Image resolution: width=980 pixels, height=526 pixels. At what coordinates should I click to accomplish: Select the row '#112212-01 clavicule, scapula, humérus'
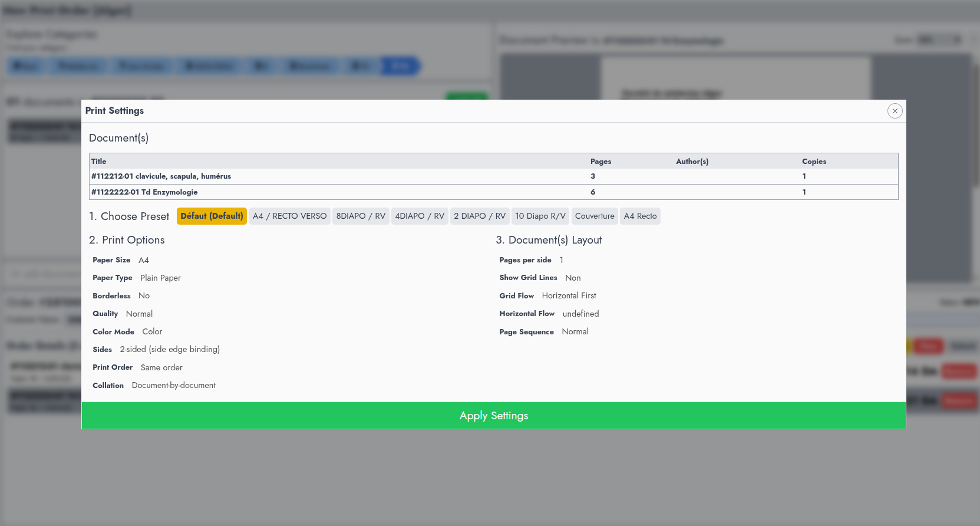pyautogui.click(x=494, y=176)
